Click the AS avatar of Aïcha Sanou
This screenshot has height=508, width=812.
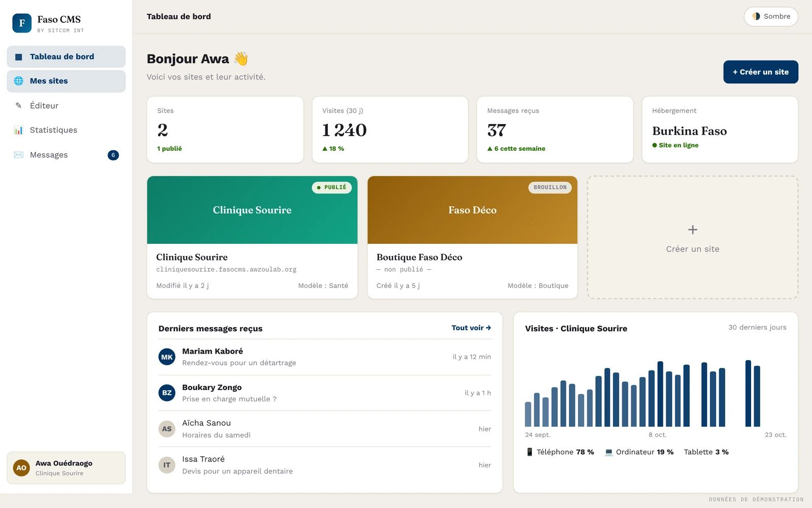point(167,429)
